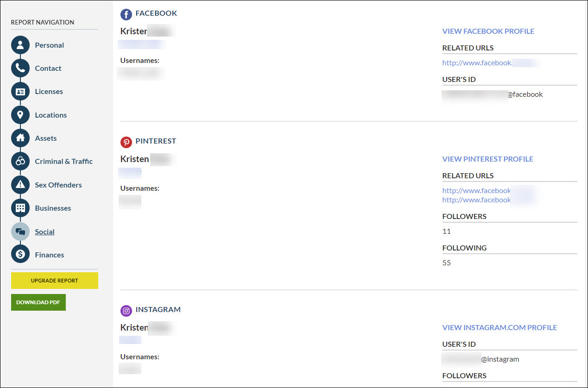Screen dimensions: 588x388
Task: Go to the Social navigation label
Action: [x=44, y=232]
